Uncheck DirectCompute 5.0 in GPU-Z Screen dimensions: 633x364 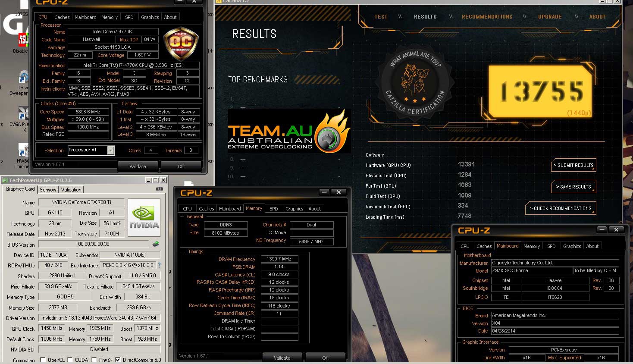point(117,360)
